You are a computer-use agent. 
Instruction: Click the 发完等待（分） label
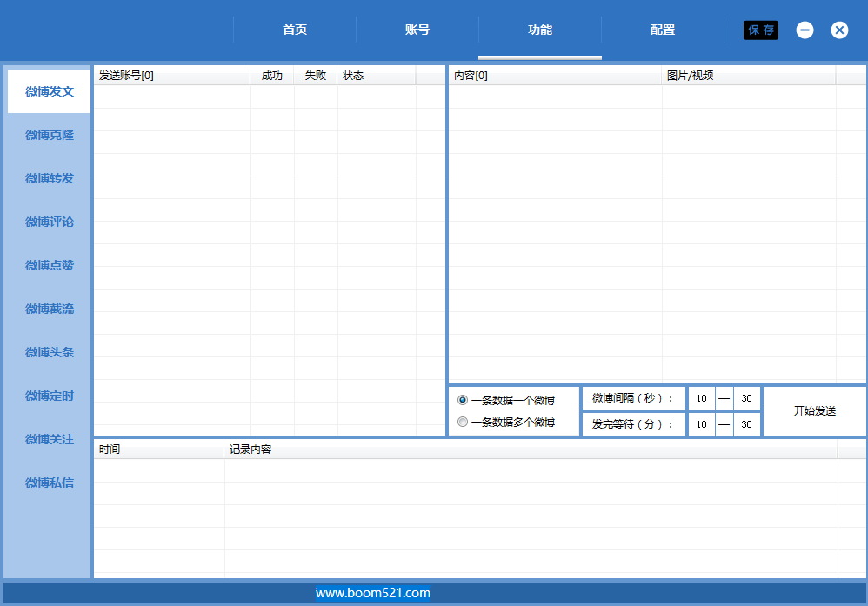pyautogui.click(x=632, y=424)
